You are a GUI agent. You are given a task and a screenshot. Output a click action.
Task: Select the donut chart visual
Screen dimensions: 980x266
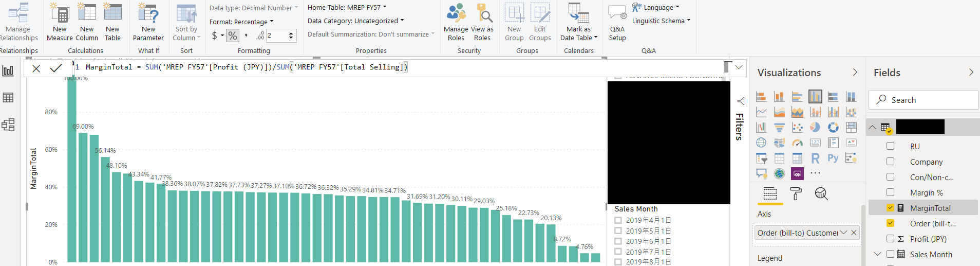coord(833,127)
